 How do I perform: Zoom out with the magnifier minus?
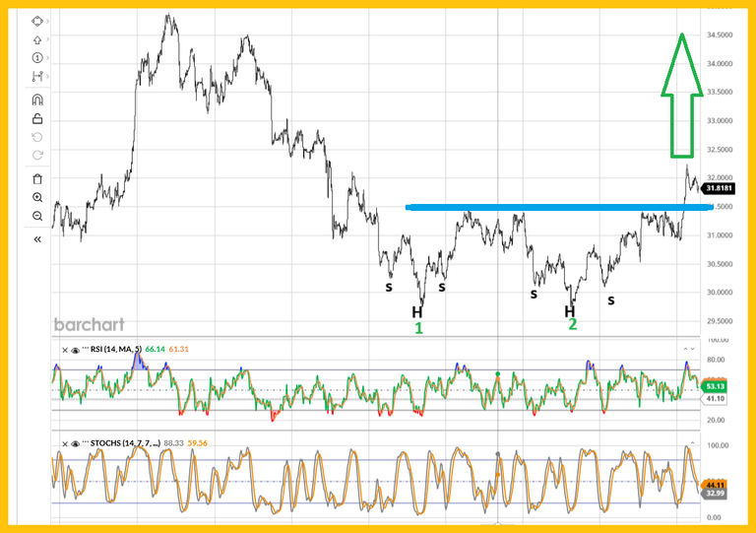pyautogui.click(x=37, y=216)
